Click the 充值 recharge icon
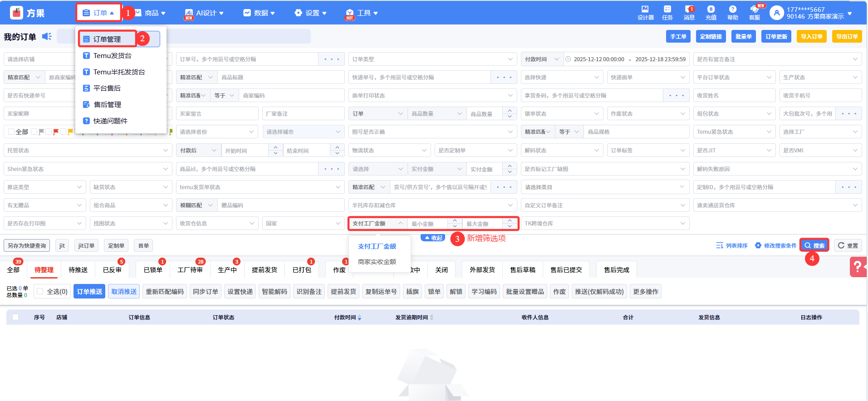Screen dimensions: 868x401 711,13
